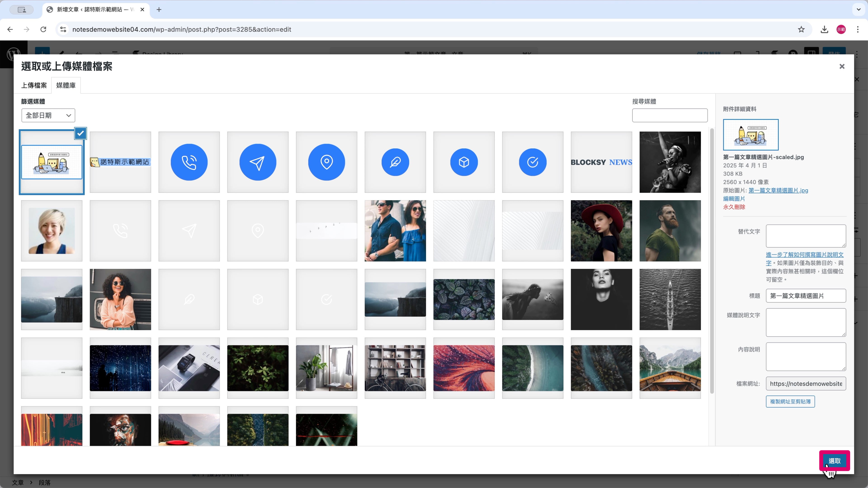Screen dimensions: 868x488
Task: Click the bookmark star in address bar
Action: point(801,29)
